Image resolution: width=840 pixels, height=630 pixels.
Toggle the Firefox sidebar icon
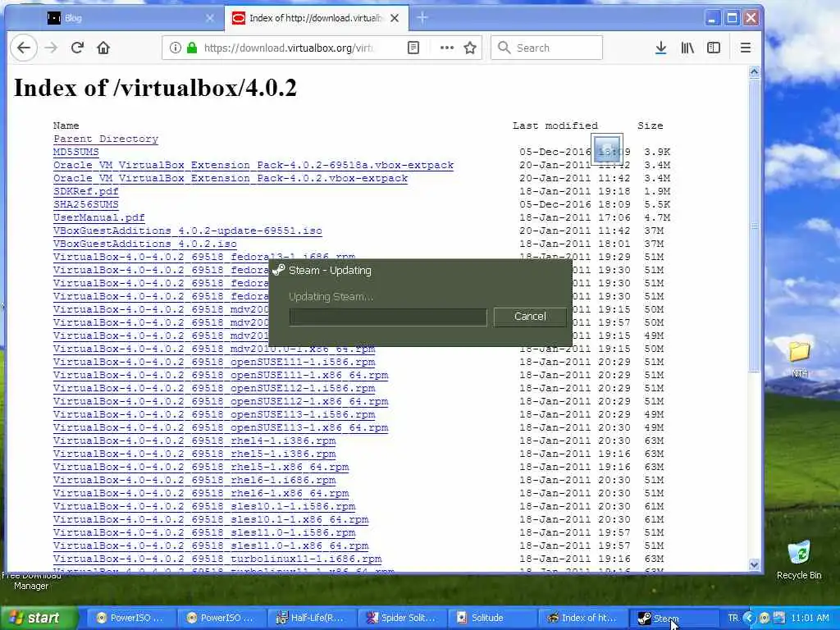click(714, 48)
